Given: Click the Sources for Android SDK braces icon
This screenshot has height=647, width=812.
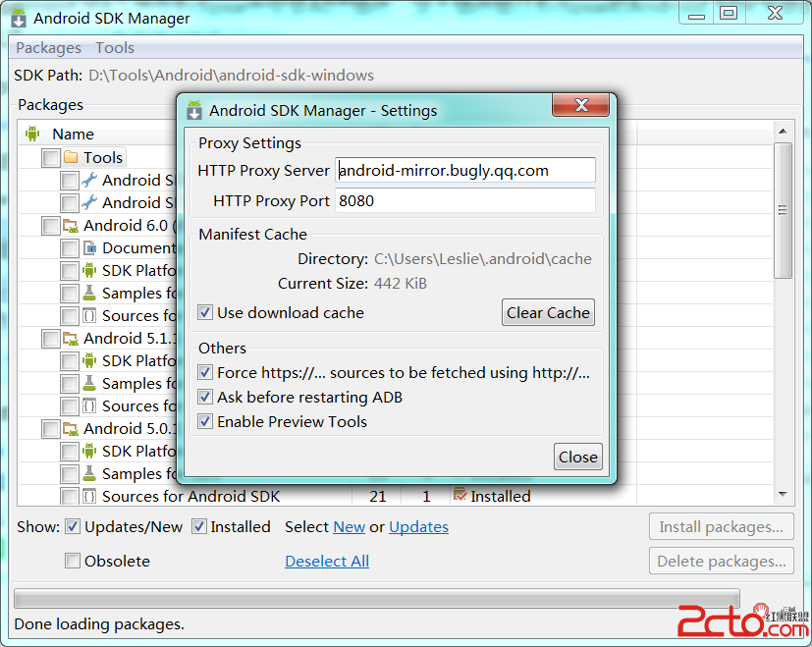Looking at the screenshot, I should [x=89, y=496].
